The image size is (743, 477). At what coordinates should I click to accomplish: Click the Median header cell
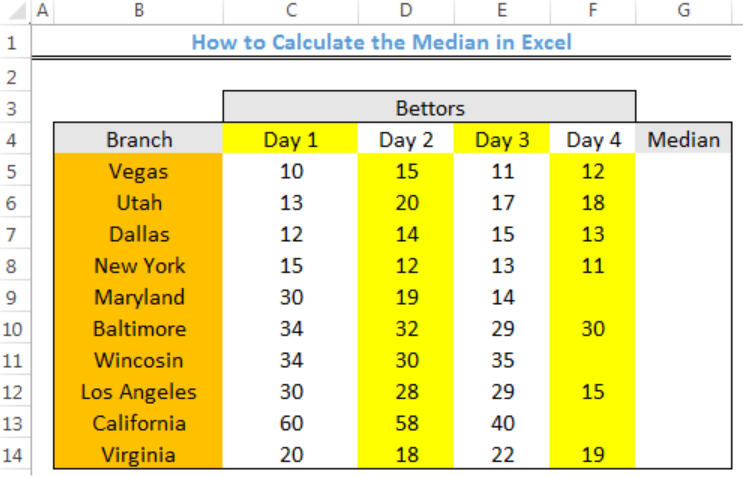[x=683, y=139]
